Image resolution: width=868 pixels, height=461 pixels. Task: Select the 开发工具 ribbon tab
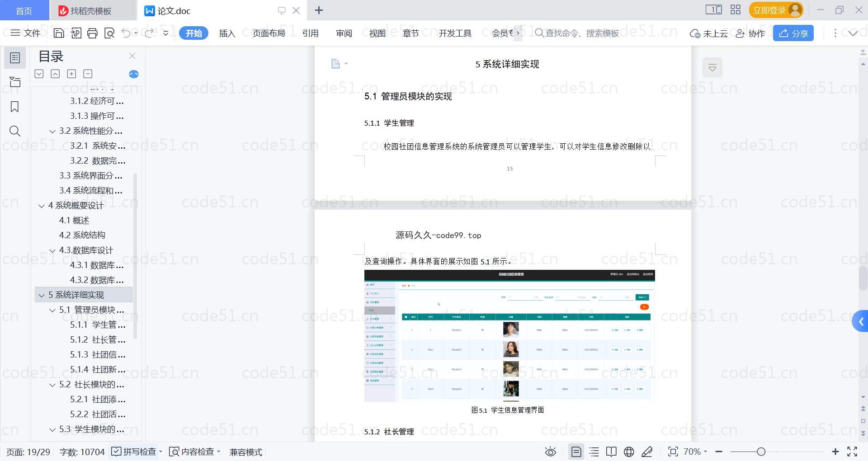click(455, 33)
